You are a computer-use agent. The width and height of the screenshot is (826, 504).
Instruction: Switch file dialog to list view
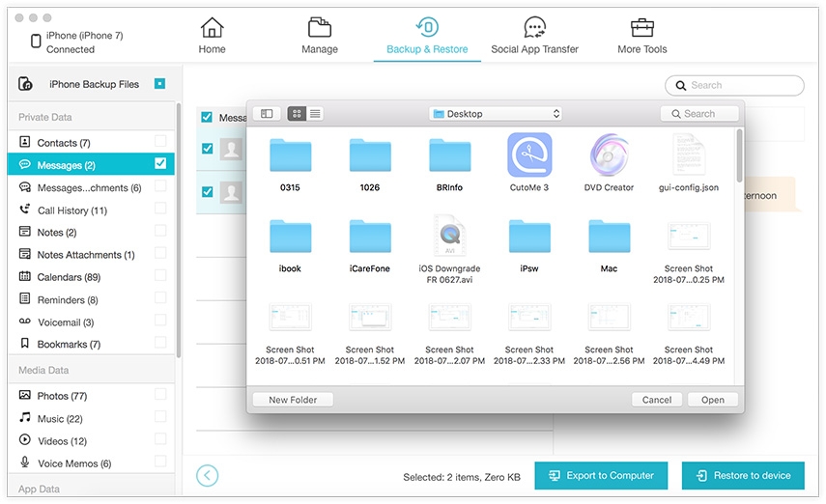(315, 113)
